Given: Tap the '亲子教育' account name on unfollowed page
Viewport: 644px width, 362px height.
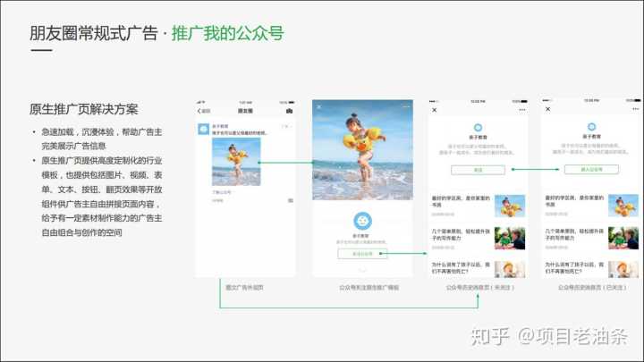Looking at the screenshot, I should [x=478, y=137].
